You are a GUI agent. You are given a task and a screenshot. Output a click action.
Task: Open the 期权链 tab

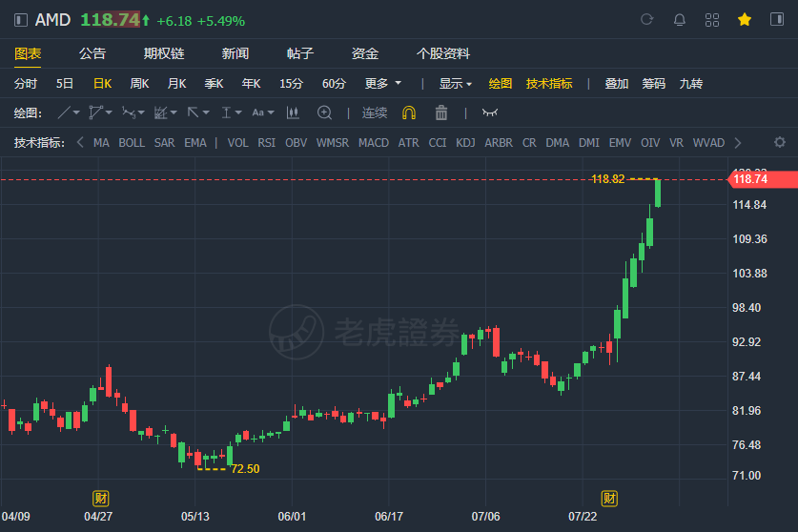click(164, 53)
